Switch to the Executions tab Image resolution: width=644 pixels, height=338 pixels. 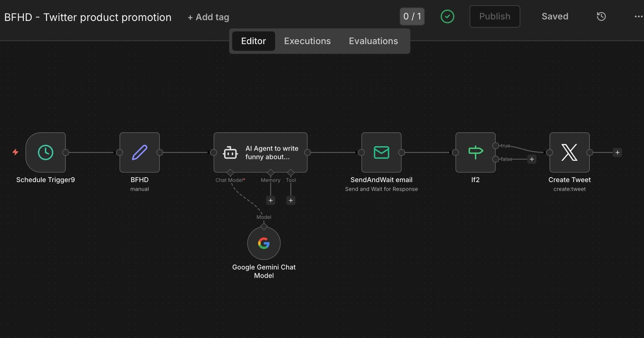pyautogui.click(x=307, y=41)
